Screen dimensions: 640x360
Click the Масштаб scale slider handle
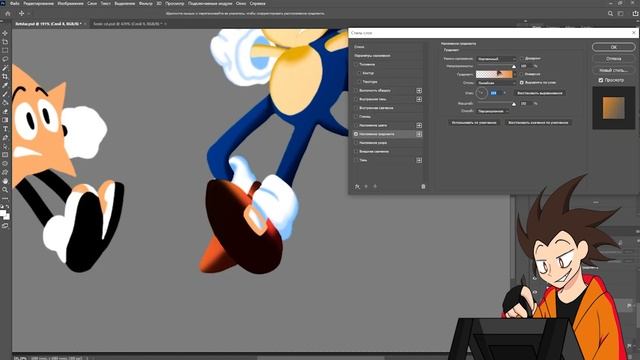click(x=514, y=104)
